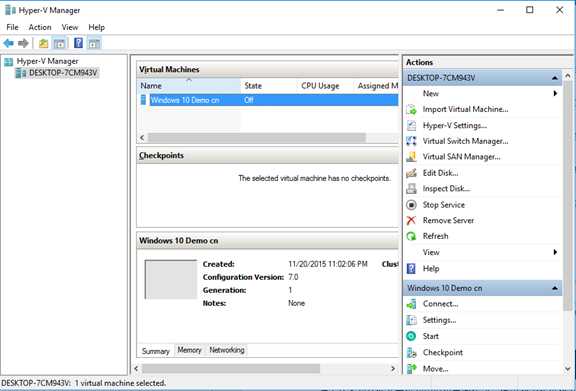Sort by the State column header
The image size is (576, 391).
tap(268, 86)
